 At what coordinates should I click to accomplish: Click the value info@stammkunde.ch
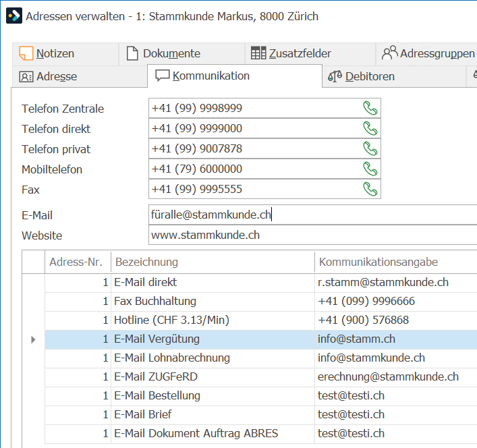[x=371, y=358]
